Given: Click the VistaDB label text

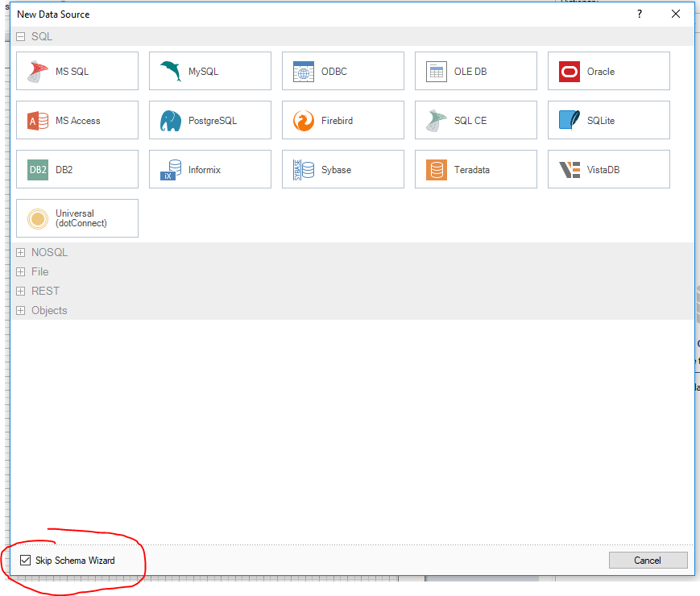Looking at the screenshot, I should (x=603, y=170).
